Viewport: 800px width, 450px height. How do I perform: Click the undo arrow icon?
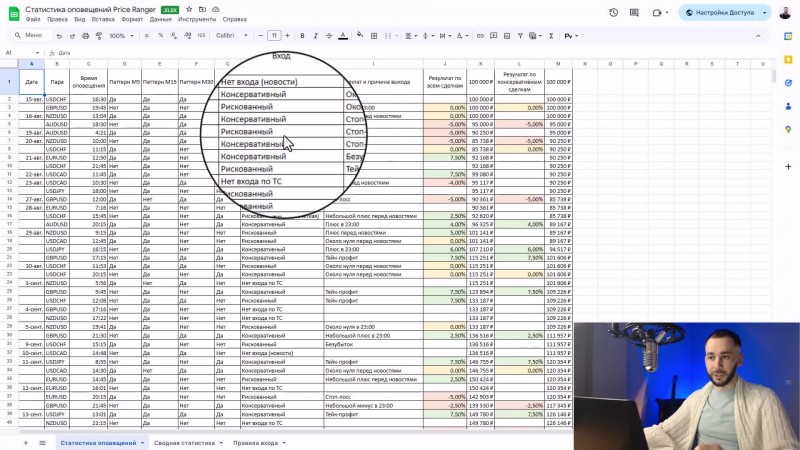click(x=59, y=36)
